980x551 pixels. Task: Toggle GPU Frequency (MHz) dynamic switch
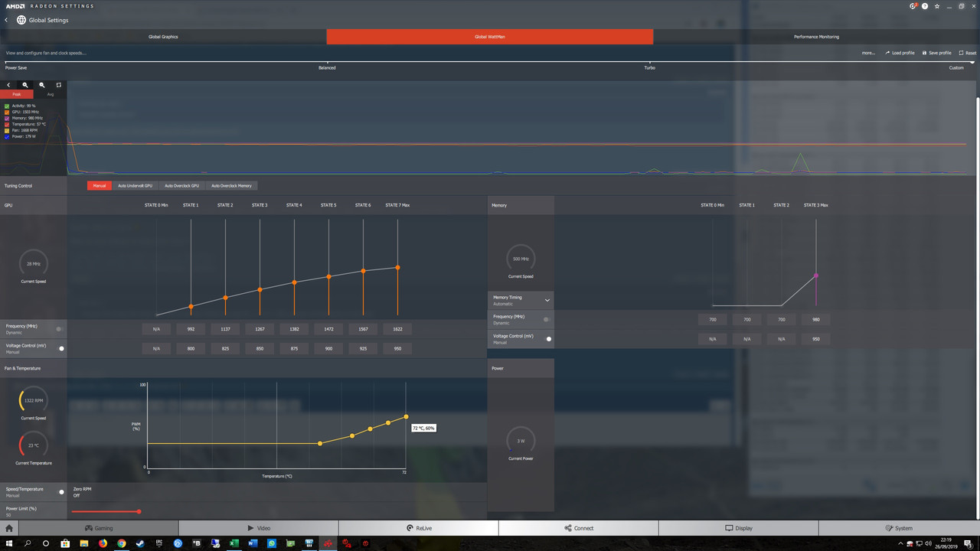59,329
